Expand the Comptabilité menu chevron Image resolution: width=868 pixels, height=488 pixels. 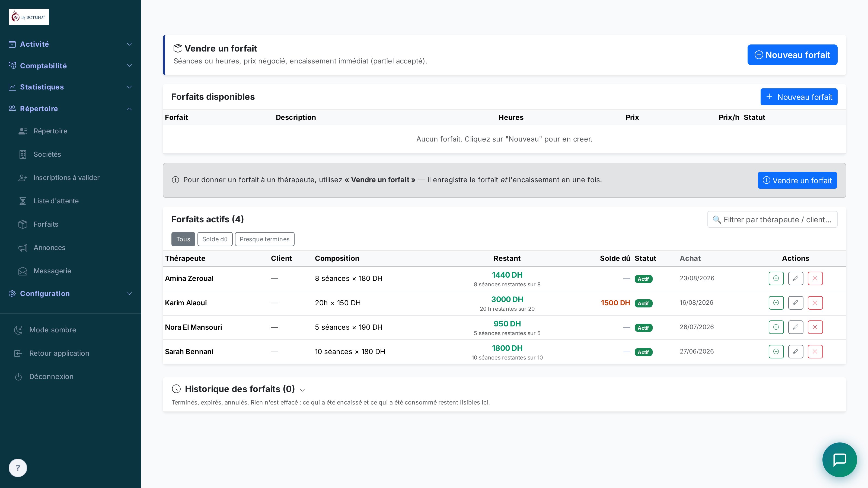(x=129, y=65)
